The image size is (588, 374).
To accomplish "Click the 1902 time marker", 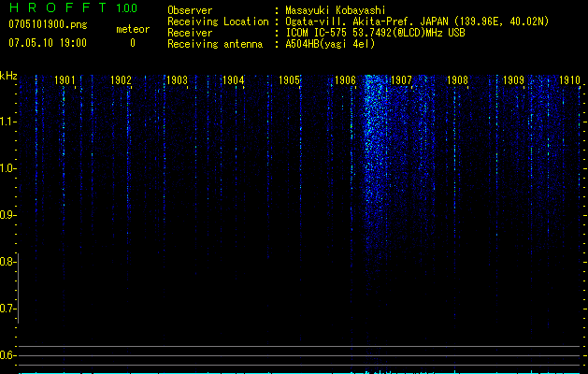I will click(x=121, y=80).
